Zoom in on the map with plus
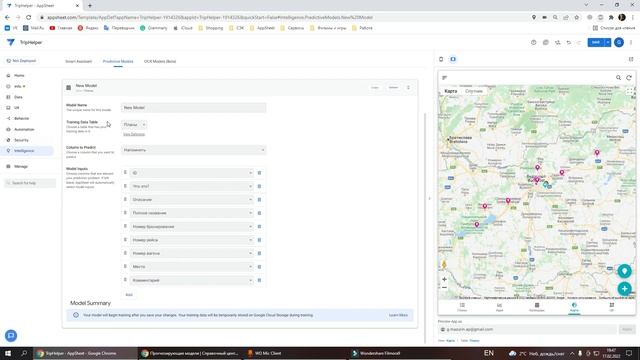Viewport: 640px width, 360px height. point(444,280)
